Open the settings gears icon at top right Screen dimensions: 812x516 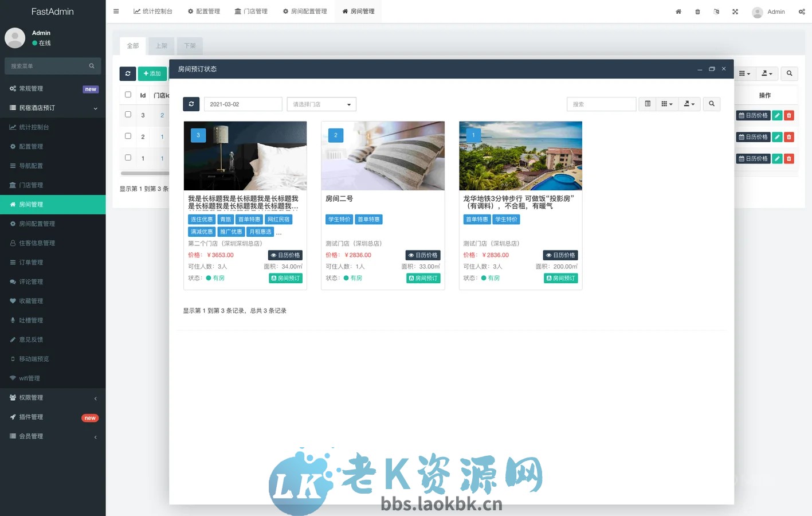802,11
